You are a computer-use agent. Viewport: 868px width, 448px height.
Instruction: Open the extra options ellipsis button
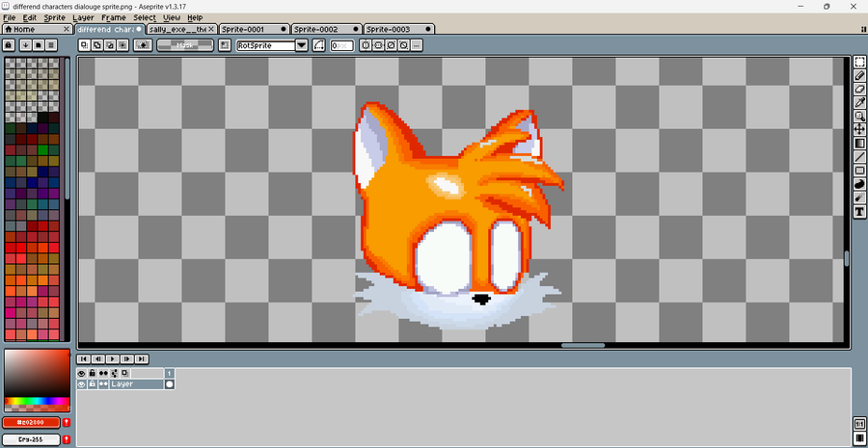[417, 45]
